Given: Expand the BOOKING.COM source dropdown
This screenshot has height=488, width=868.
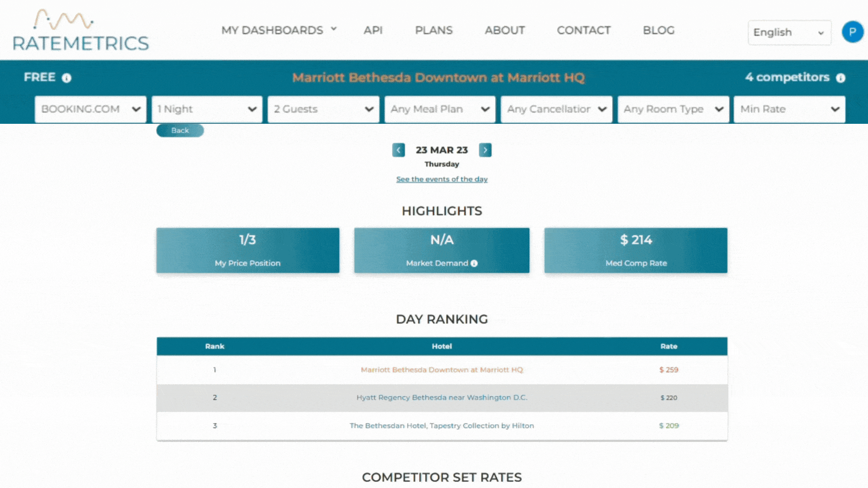Looking at the screenshot, I should [x=90, y=109].
